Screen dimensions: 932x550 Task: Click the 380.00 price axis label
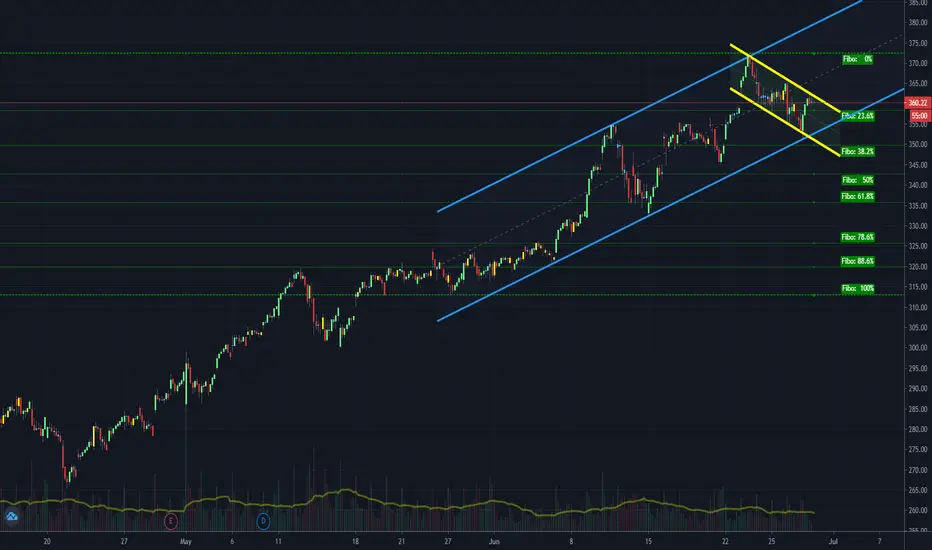pos(918,23)
